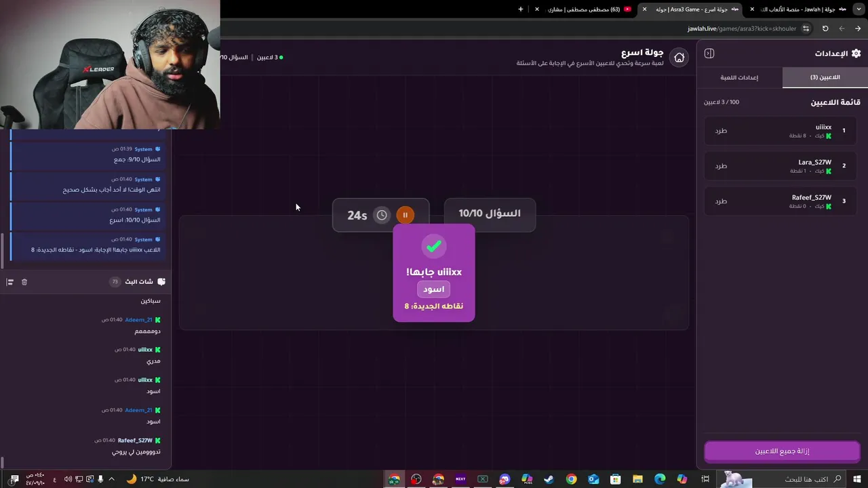868x488 pixels.
Task: Click player name Rafeef_S27W in players list
Action: 812,197
